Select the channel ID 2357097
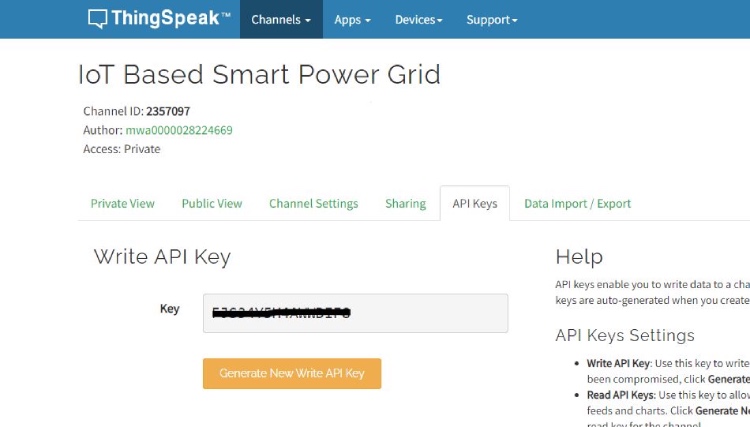The width and height of the screenshot is (750, 427). pos(168,111)
